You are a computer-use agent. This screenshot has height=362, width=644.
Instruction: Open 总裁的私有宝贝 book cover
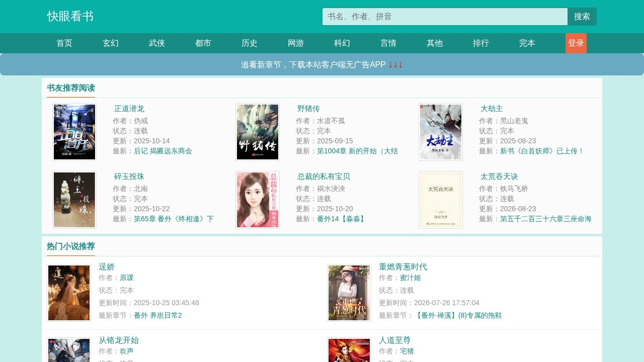click(258, 200)
